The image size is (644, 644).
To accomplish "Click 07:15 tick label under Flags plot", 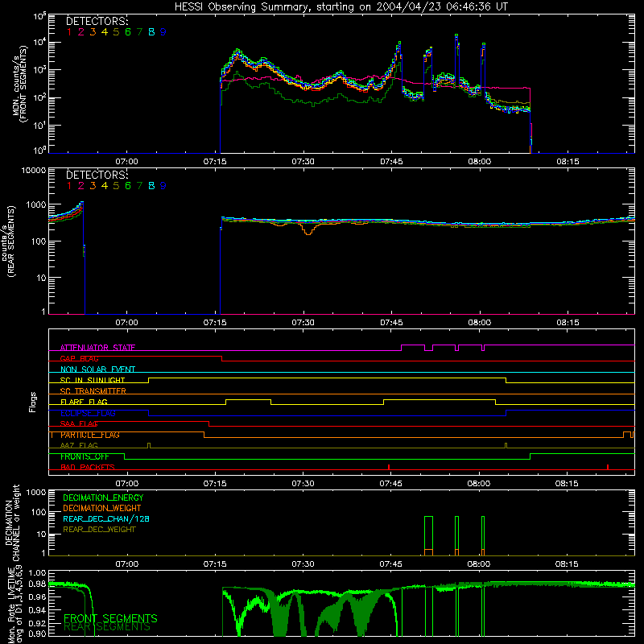I will (x=215, y=484).
